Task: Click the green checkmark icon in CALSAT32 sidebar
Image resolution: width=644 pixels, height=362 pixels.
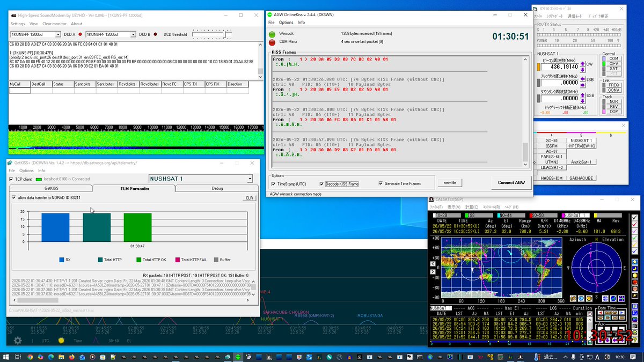Action: click(635, 238)
